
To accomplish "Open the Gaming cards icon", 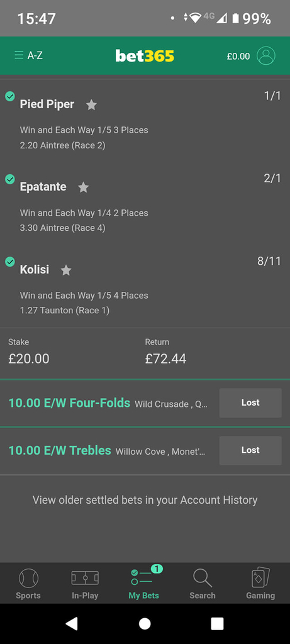I will click(x=260, y=584).
